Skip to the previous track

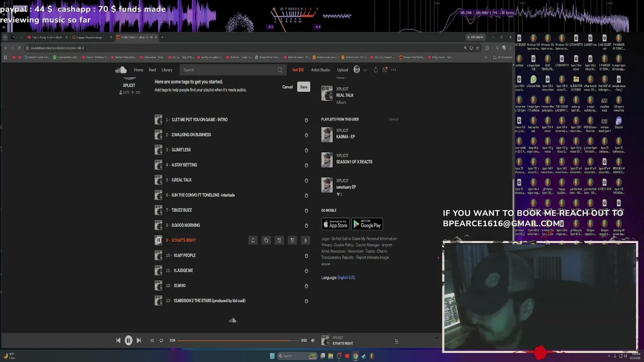(118, 340)
